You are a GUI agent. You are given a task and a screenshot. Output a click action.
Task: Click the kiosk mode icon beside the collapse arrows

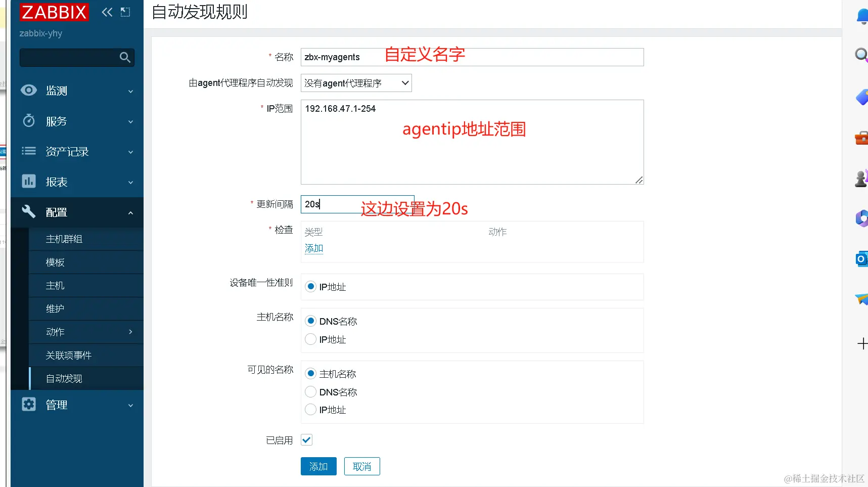tap(125, 12)
